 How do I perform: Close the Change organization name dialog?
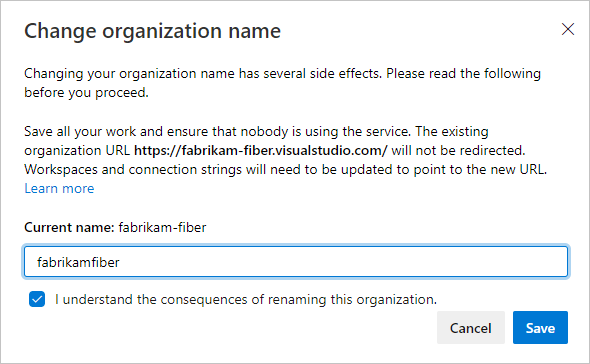click(568, 29)
